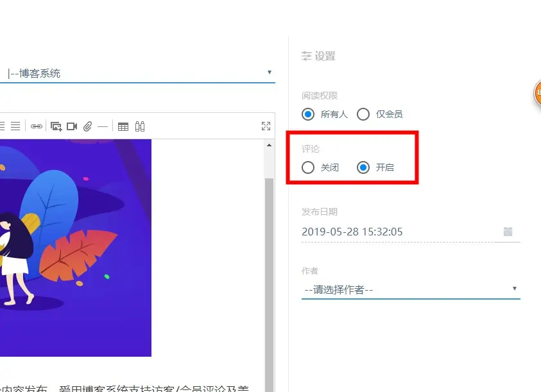
Task: Click the illustration image in editor
Action: tap(76, 248)
